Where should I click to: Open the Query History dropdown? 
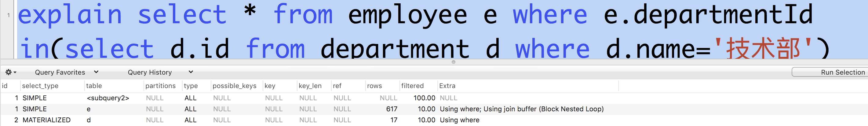[x=160, y=72]
